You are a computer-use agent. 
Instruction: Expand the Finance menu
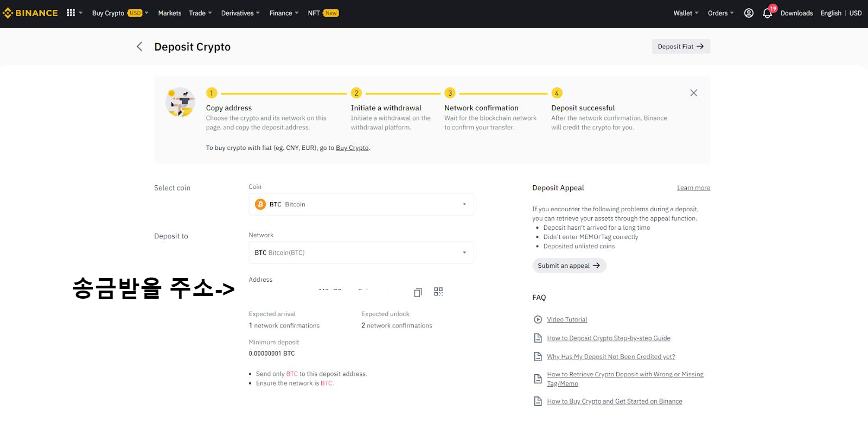click(284, 13)
